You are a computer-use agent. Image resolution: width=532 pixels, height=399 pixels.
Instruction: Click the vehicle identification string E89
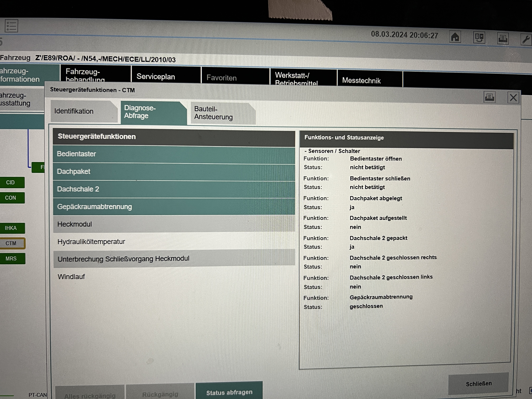105,59
